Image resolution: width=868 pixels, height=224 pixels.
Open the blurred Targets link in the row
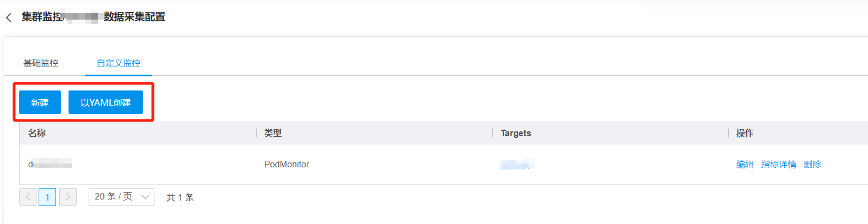517,164
